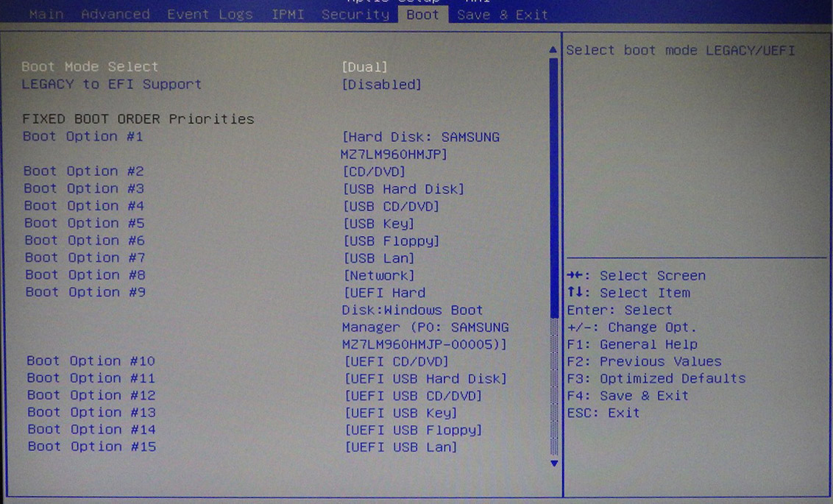Change Boot Mode Select Dual value
This screenshot has width=833, height=504.
[364, 67]
